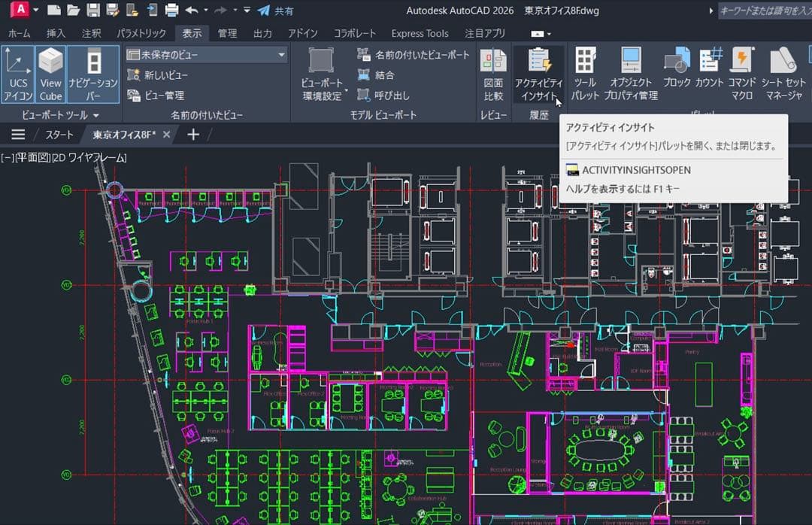812x525 pixels.
Task: Save the drawing via quick access toolbar
Action: (92, 9)
